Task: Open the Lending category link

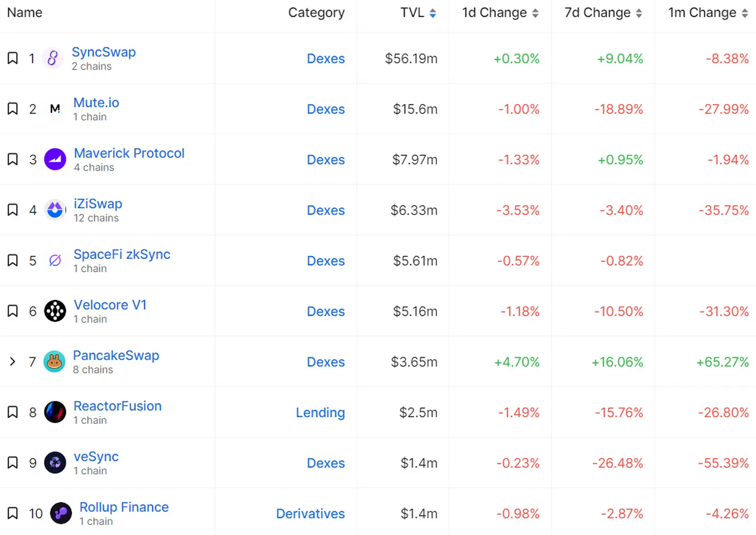Action: (x=320, y=412)
